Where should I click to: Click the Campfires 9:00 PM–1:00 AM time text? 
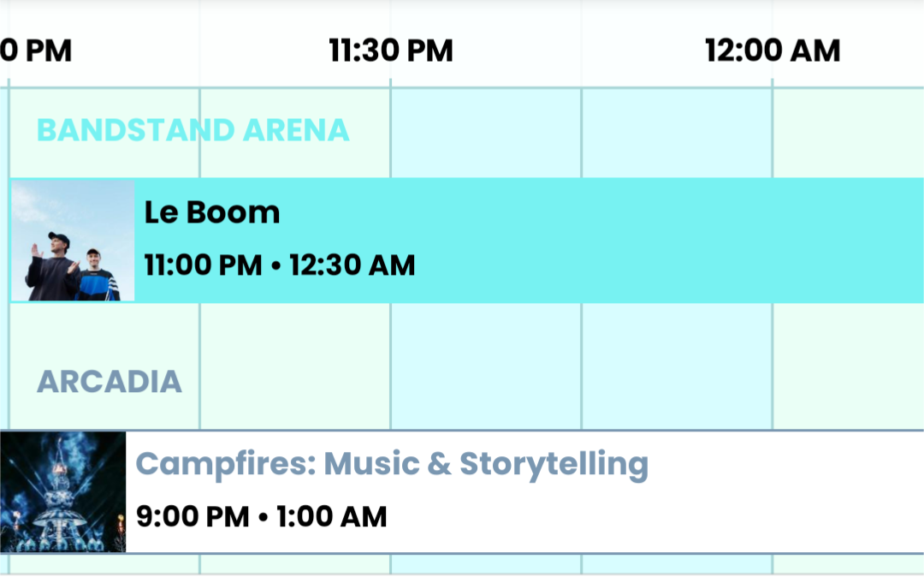[x=262, y=517]
